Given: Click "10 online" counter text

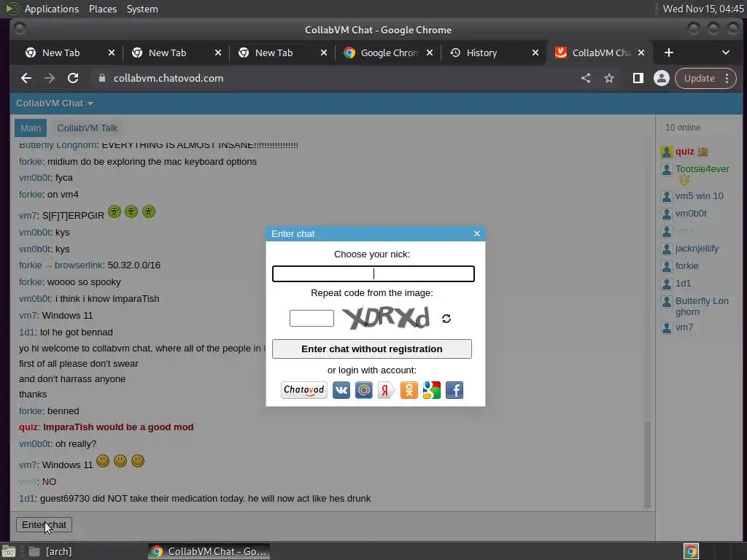Looking at the screenshot, I should coord(683,128).
